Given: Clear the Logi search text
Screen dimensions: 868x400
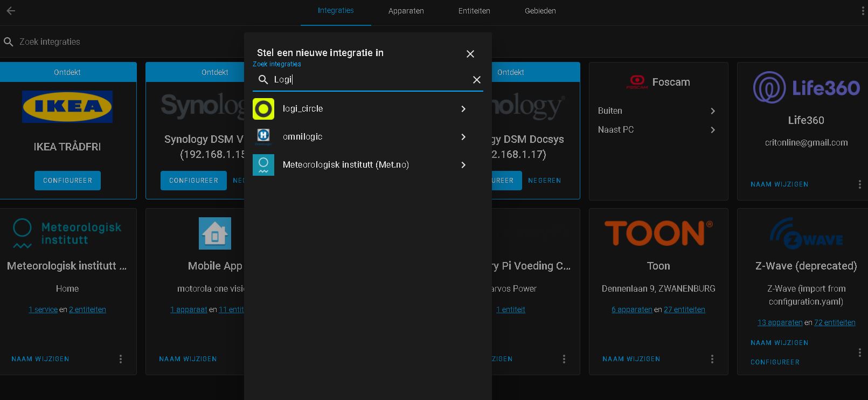Looking at the screenshot, I should (x=477, y=80).
